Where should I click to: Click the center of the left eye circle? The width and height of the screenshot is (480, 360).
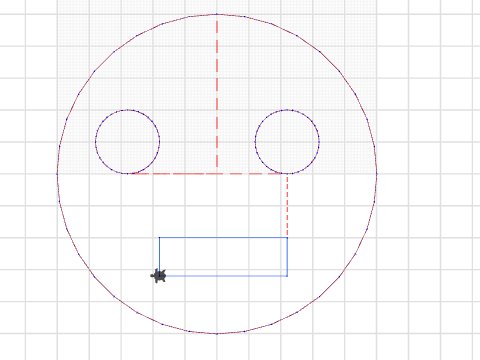pyautogui.click(x=127, y=142)
